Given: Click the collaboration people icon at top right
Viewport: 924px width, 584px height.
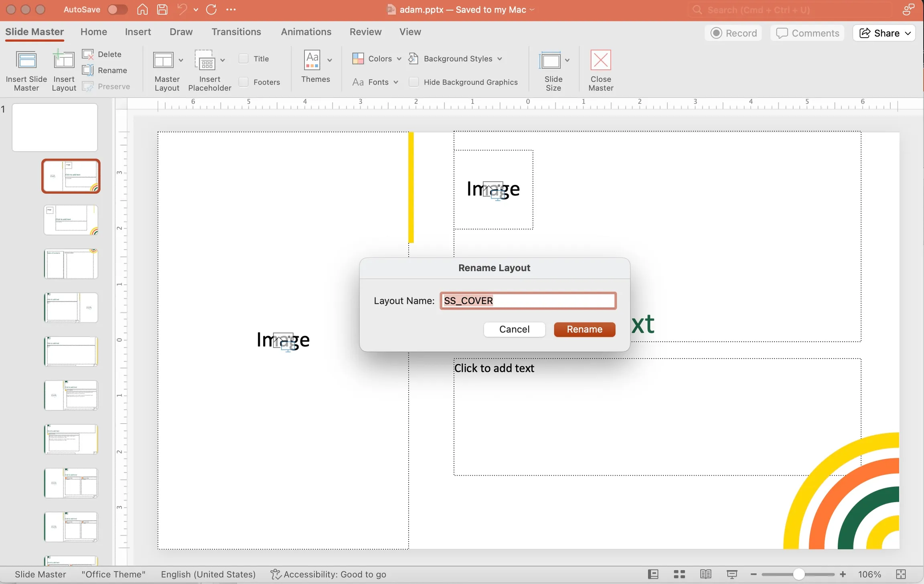Looking at the screenshot, I should (908, 9).
